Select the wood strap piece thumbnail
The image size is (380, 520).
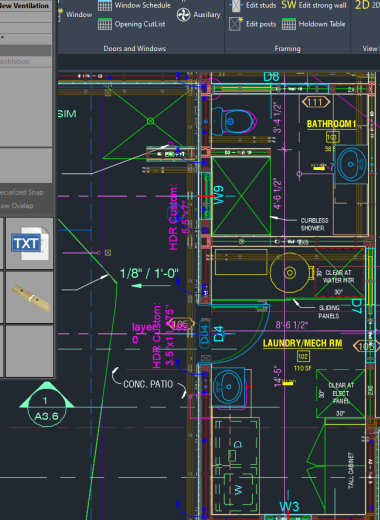click(x=30, y=297)
